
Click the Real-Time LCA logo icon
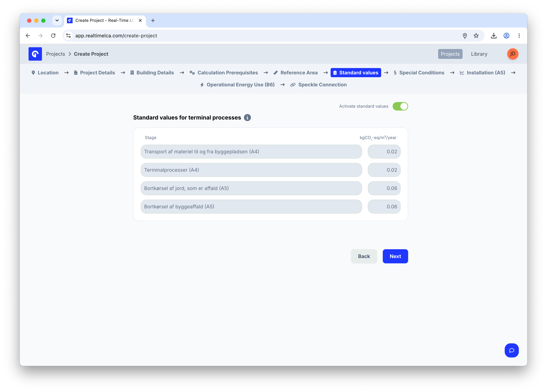35,54
